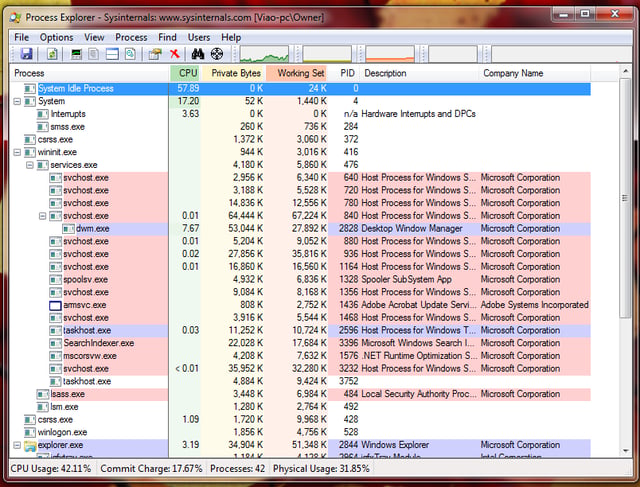Click the Show Process Tree toolbar icon

[x=93, y=54]
